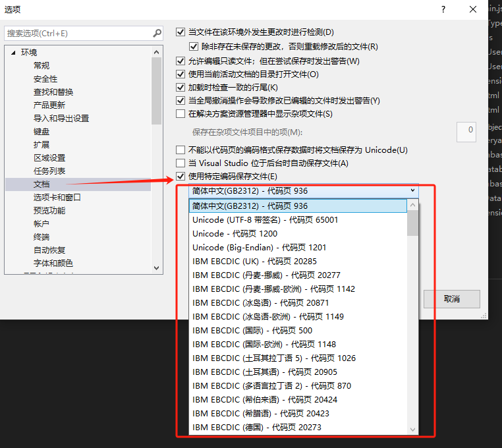The width and height of the screenshot is (502, 448).
Task: Click the help question mark icon
Action: (x=443, y=9)
